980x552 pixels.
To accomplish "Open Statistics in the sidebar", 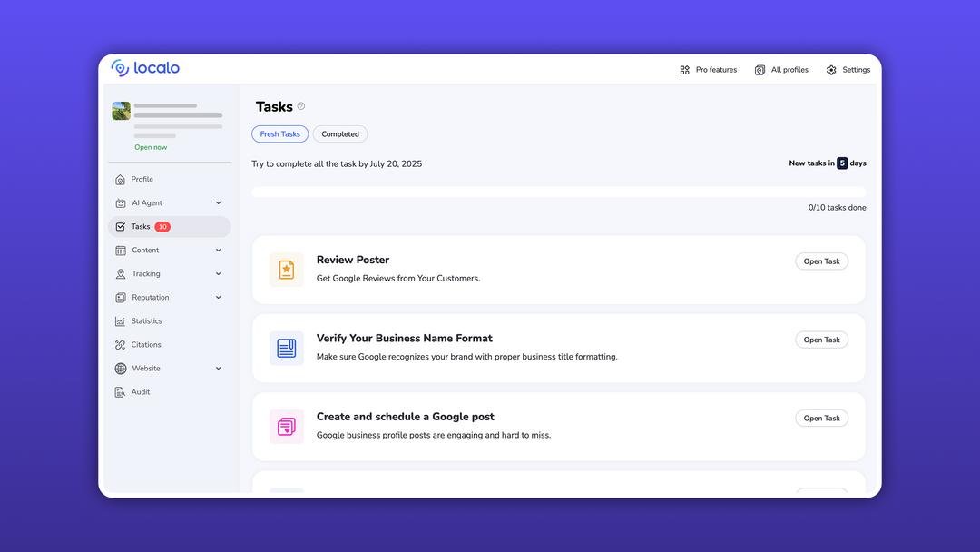I will click(x=170, y=321).
